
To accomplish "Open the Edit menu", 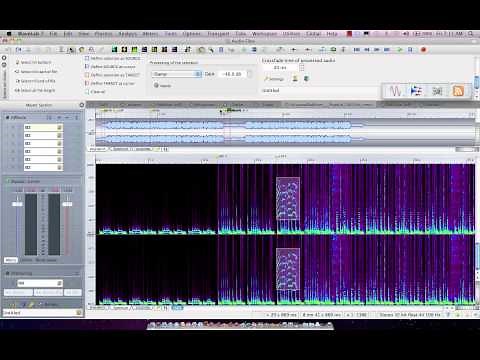I will pyautogui.click(x=68, y=34).
